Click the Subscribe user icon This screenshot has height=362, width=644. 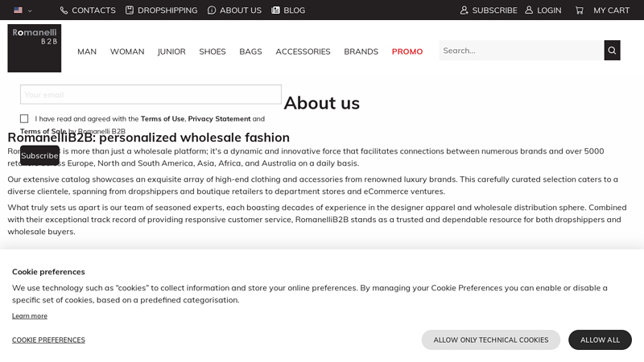(x=464, y=10)
